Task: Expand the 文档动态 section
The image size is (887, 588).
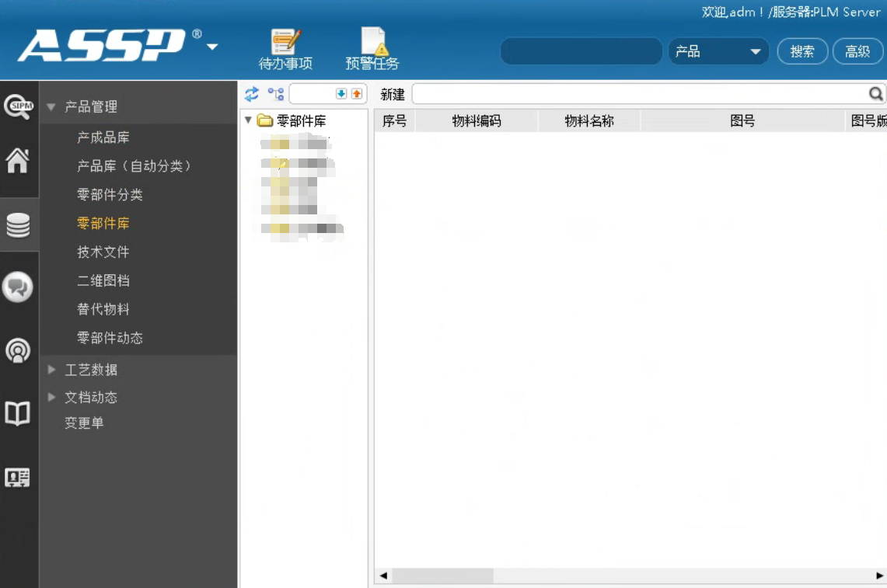Action: click(51, 397)
